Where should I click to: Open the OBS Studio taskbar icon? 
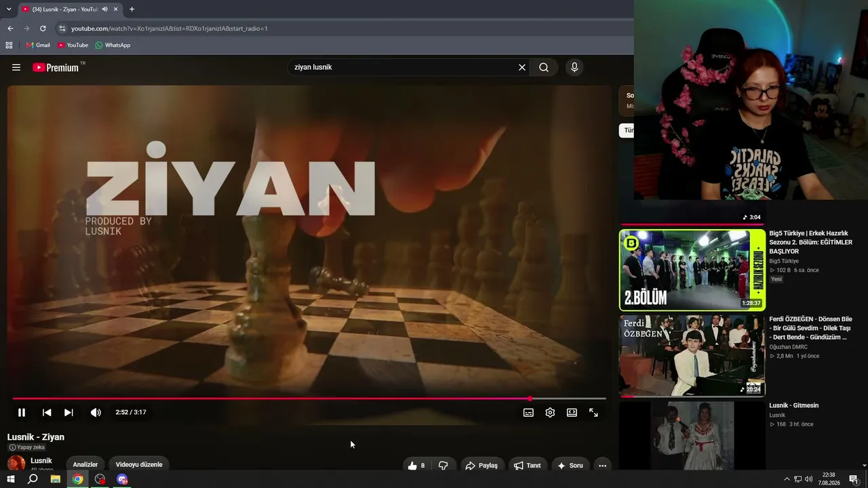100,479
